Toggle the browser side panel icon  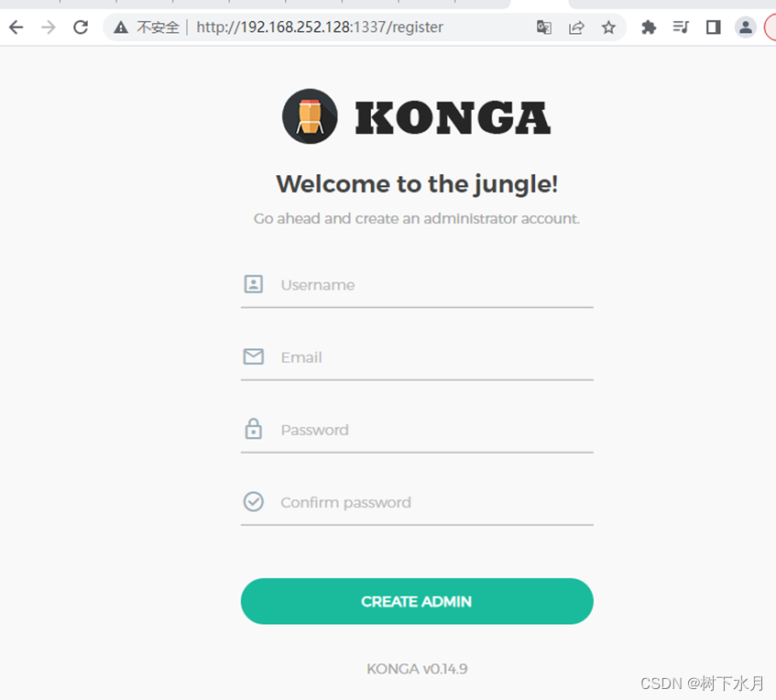pyautogui.click(x=713, y=27)
